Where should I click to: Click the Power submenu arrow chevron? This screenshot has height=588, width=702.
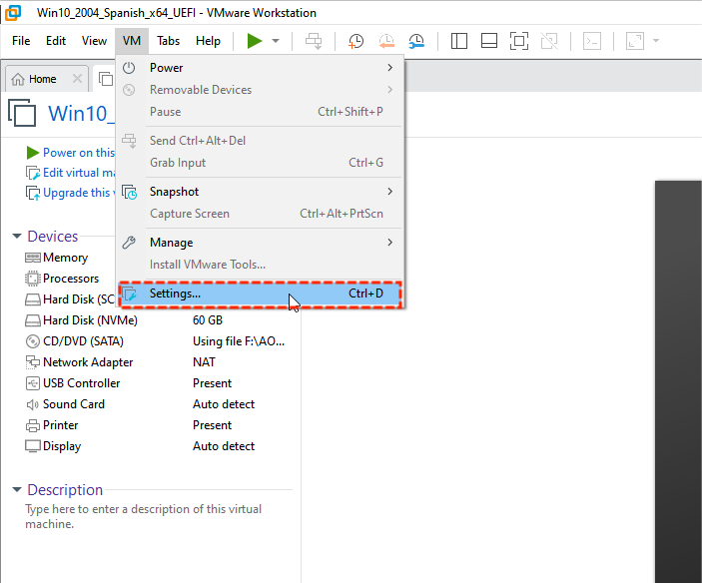[x=390, y=68]
